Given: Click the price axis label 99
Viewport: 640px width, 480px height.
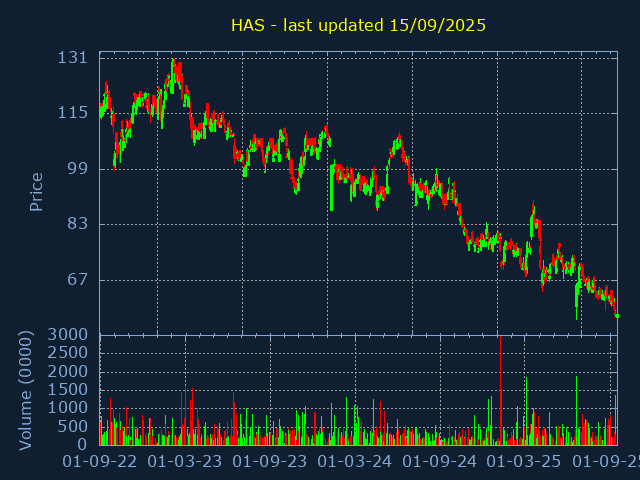Looking at the screenshot, I should 78,168.
